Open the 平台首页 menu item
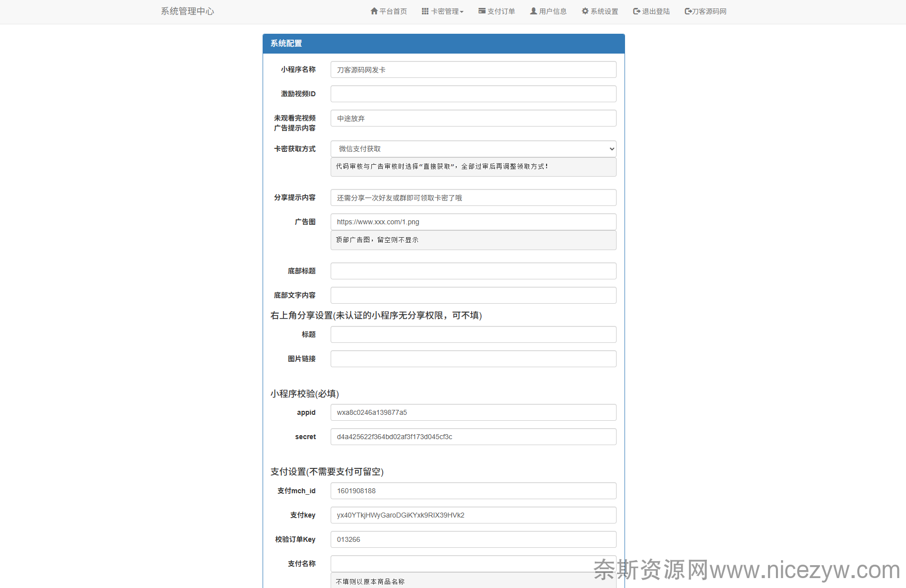Viewport: 906px width, 588px height. click(x=389, y=11)
